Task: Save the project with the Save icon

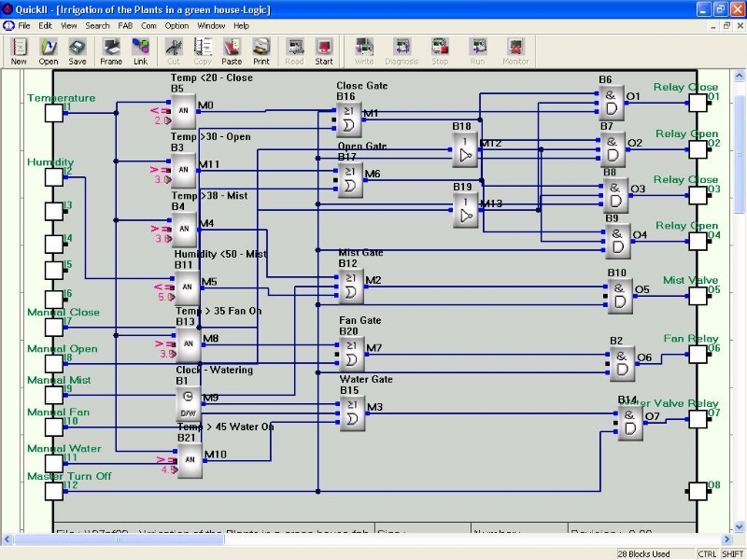Action: [x=78, y=50]
